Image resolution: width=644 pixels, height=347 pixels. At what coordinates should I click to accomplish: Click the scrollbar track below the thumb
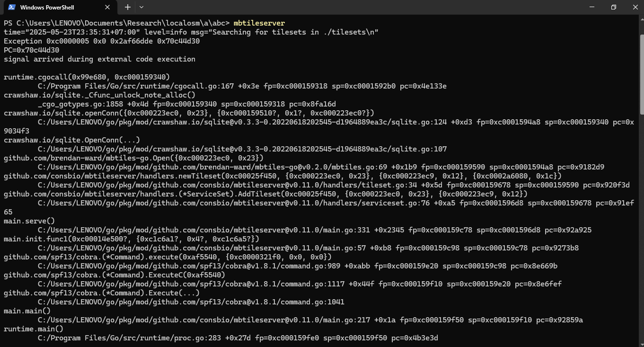coord(641,227)
